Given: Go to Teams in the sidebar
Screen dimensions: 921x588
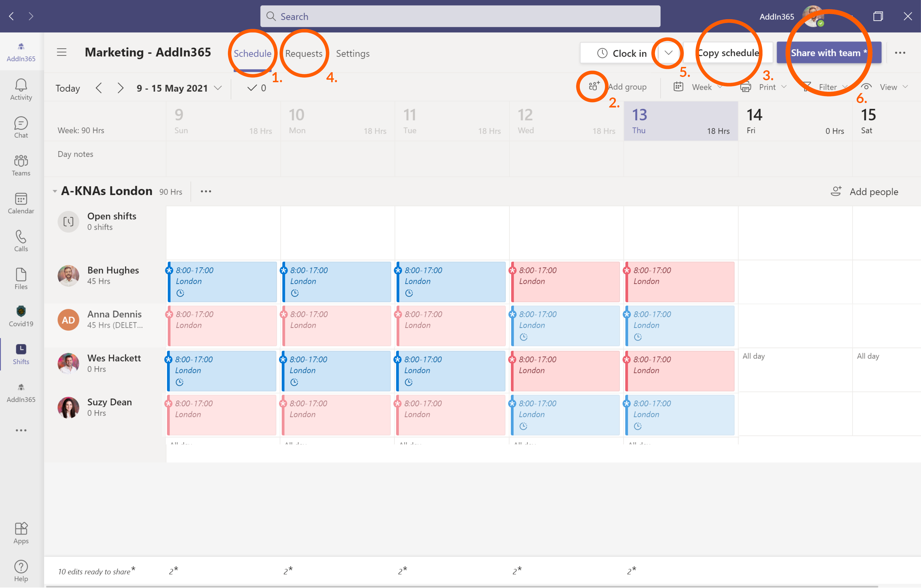Looking at the screenshot, I should [x=21, y=165].
